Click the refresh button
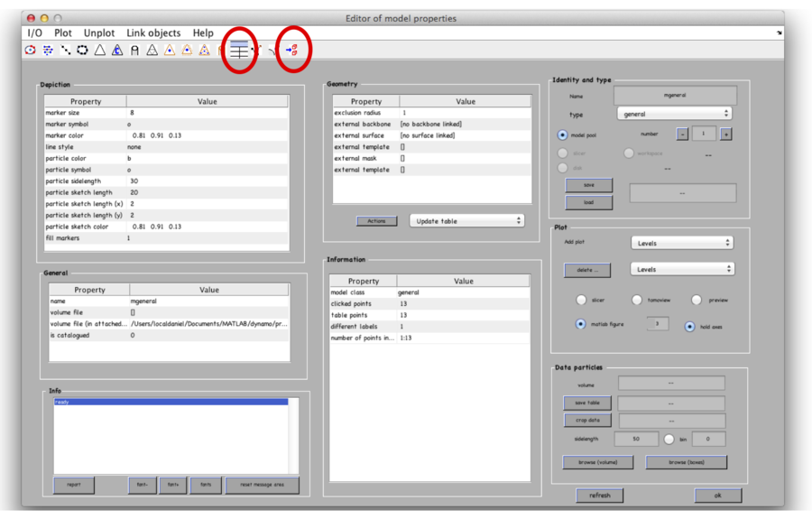Screen dimensions: 812x519 coord(599,496)
